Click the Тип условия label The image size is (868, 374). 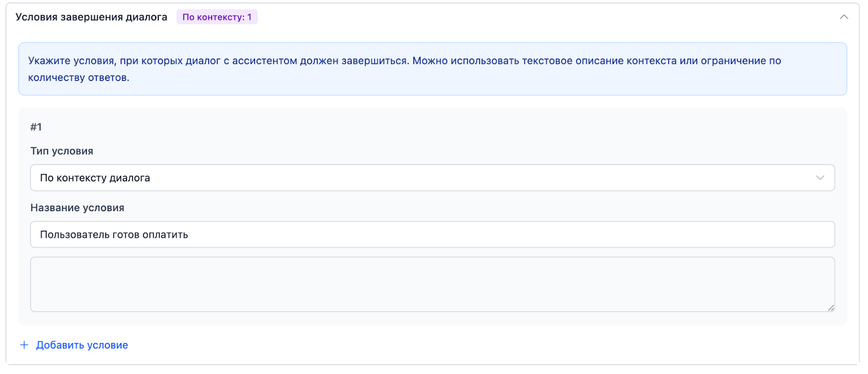pyautogui.click(x=62, y=151)
